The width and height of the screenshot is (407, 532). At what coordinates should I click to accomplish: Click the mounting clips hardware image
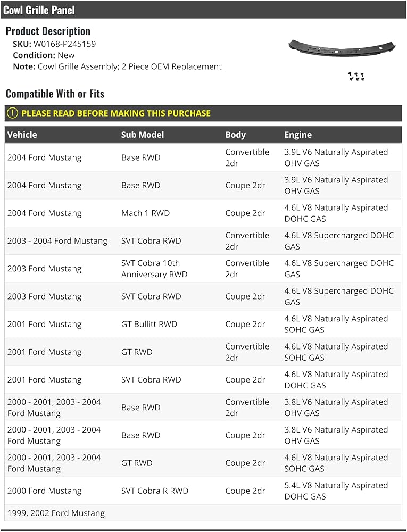coord(356,76)
